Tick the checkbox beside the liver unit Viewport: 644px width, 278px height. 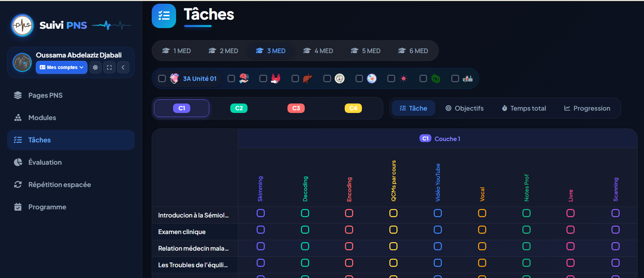(x=295, y=78)
